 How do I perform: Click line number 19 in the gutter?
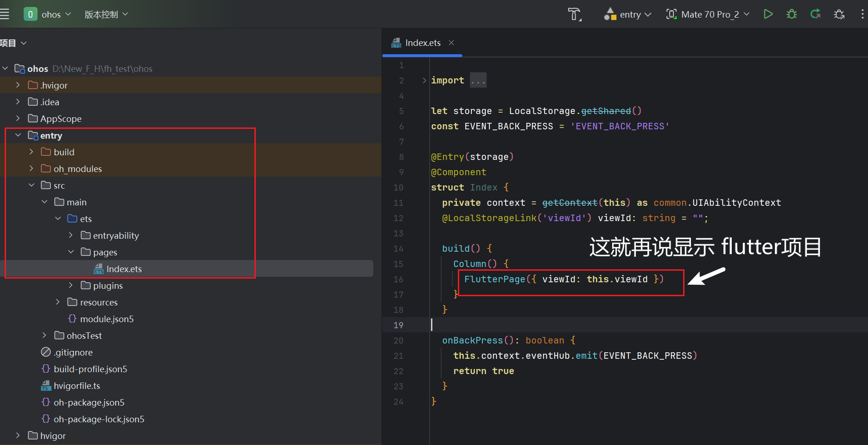[399, 325]
